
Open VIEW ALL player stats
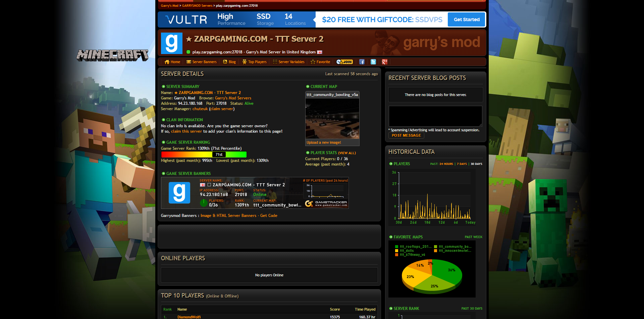(x=347, y=153)
